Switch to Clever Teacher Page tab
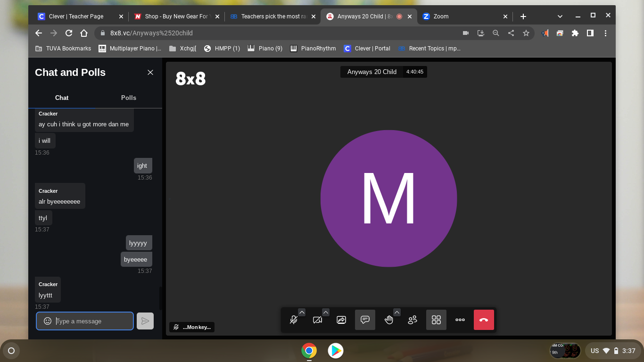Image resolution: width=644 pixels, height=362 pixels. click(x=81, y=16)
